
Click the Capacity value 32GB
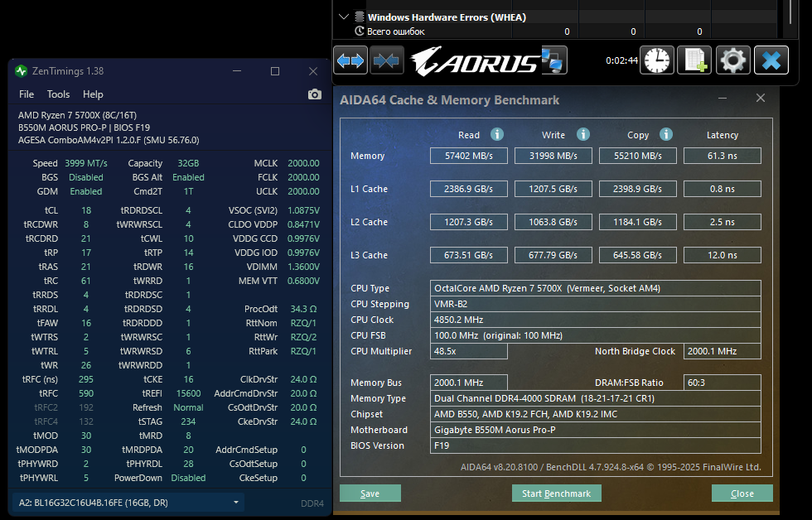coord(188,163)
